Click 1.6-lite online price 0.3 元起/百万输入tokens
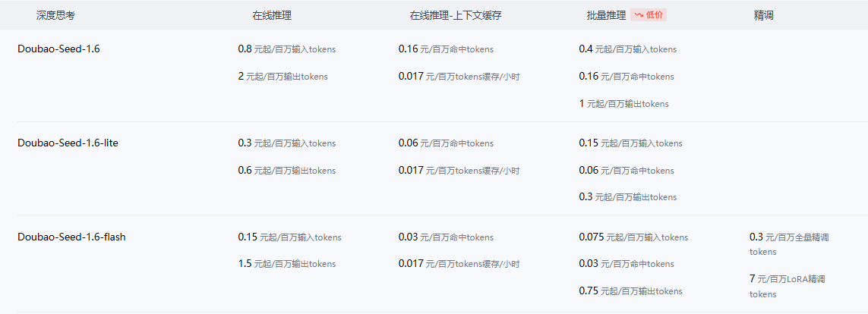 tap(287, 143)
